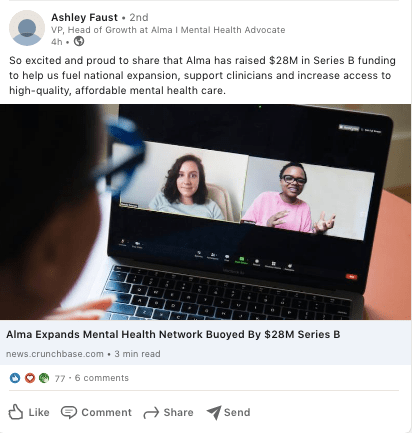Click the VP, Head of Growth headline text
The height and width of the screenshot is (433, 412).
click(168, 30)
